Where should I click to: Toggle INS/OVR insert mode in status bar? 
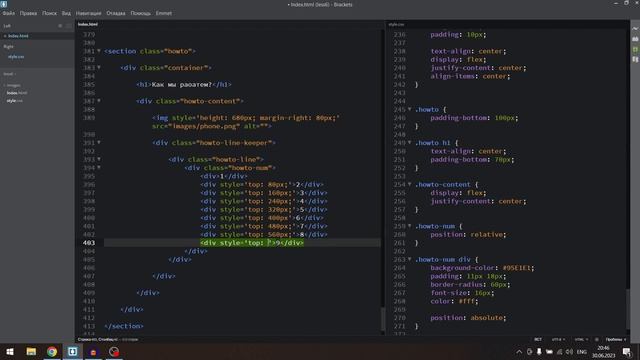(538, 339)
